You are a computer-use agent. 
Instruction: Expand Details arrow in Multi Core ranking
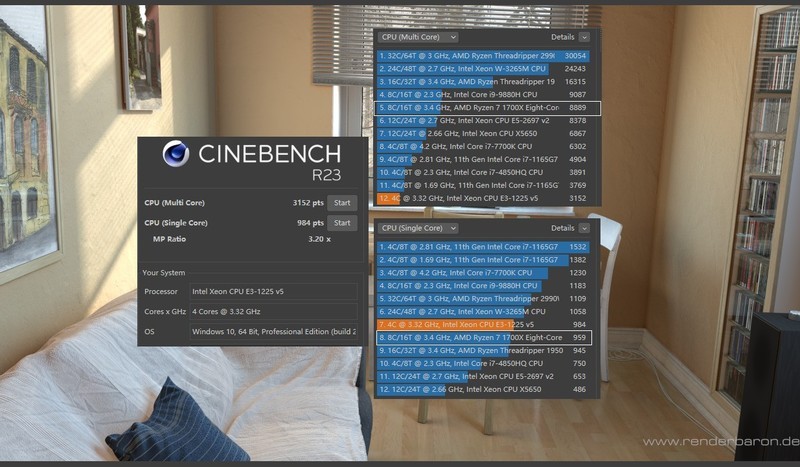(585, 37)
